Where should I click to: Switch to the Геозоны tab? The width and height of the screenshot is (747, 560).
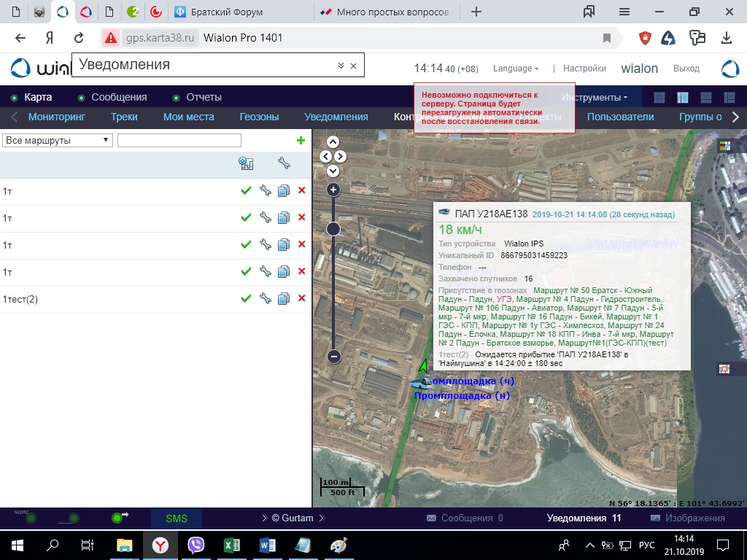(x=259, y=117)
